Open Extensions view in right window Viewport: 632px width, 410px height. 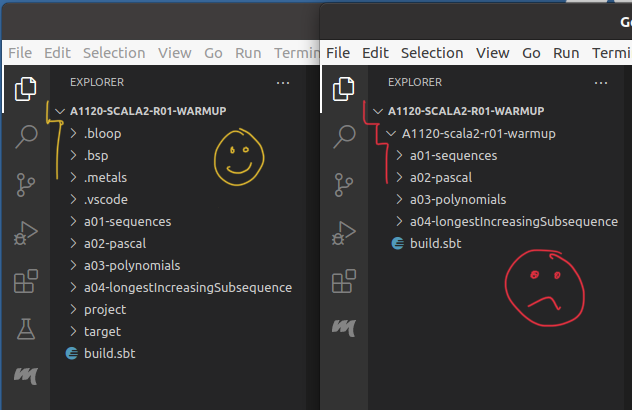click(x=344, y=284)
